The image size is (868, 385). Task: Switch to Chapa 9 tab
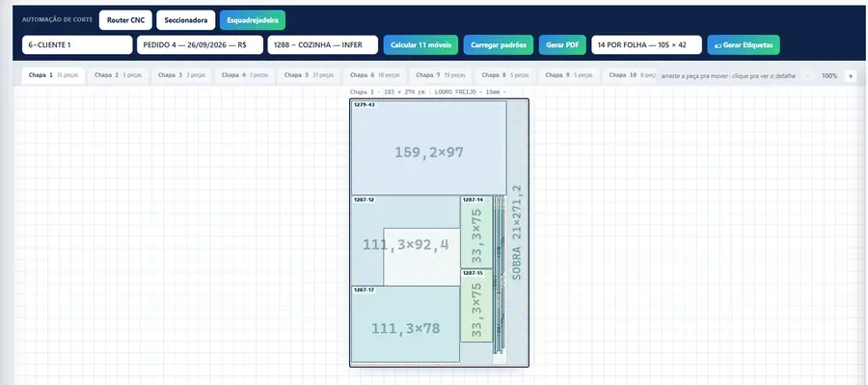[x=568, y=75]
